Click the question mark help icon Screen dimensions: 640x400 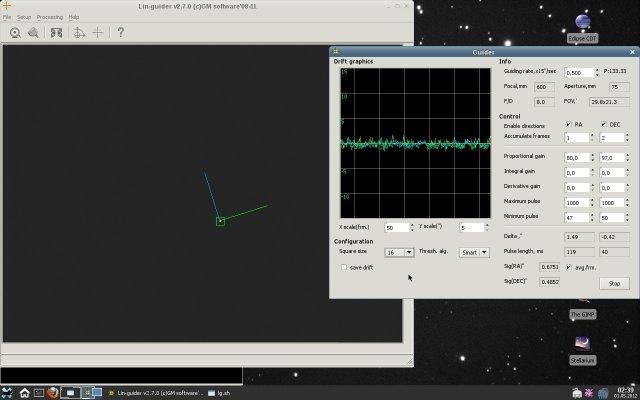point(121,32)
